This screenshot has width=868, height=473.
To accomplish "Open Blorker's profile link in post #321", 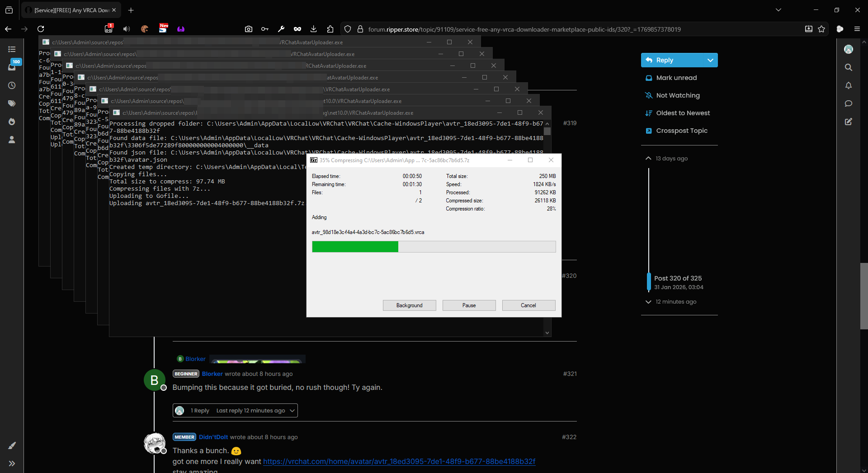I will [212, 374].
